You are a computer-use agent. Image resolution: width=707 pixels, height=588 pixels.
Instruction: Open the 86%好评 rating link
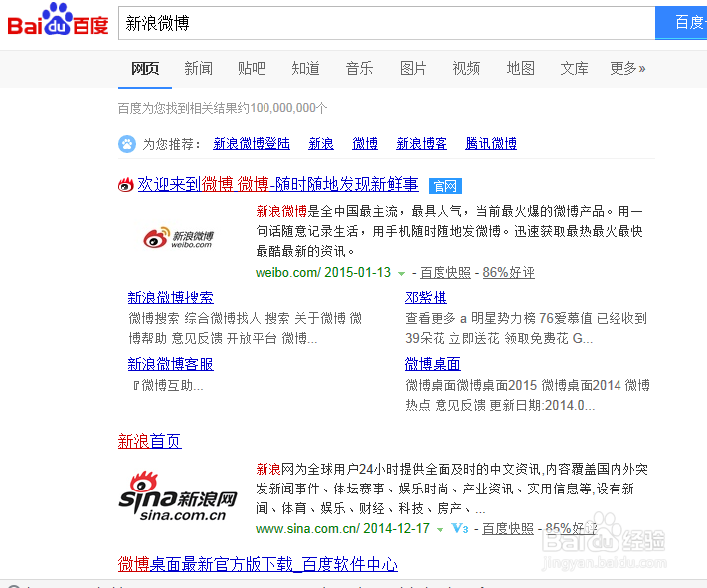[508, 273]
